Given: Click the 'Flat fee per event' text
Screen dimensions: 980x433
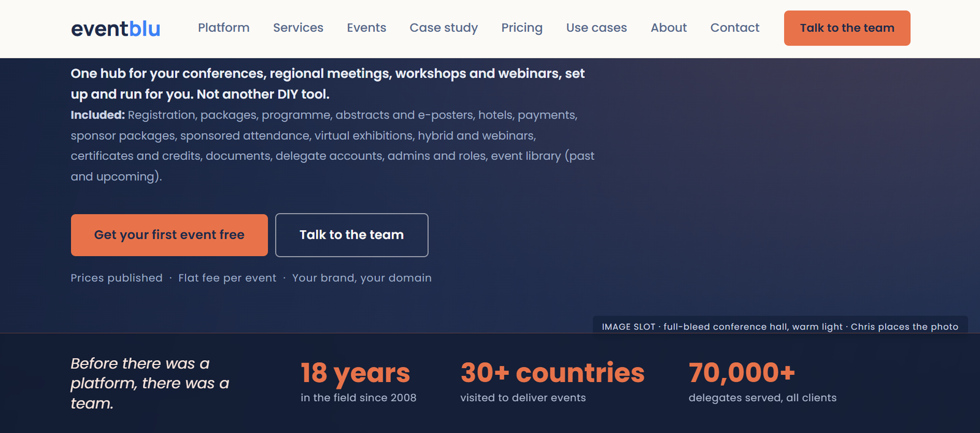Looking at the screenshot, I should [227, 278].
